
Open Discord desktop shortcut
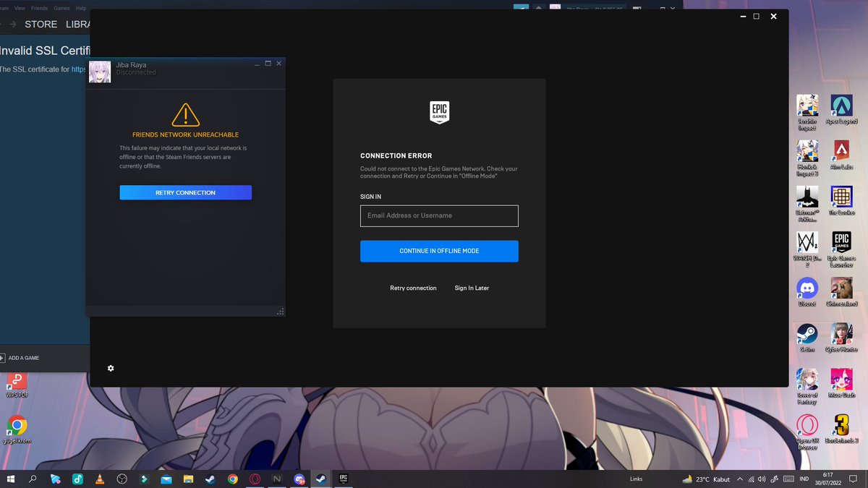807,292
